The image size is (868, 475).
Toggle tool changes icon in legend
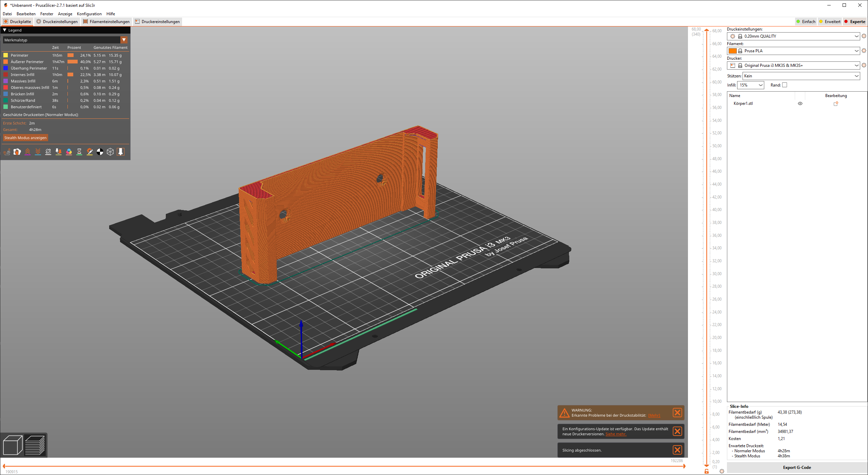[59, 152]
